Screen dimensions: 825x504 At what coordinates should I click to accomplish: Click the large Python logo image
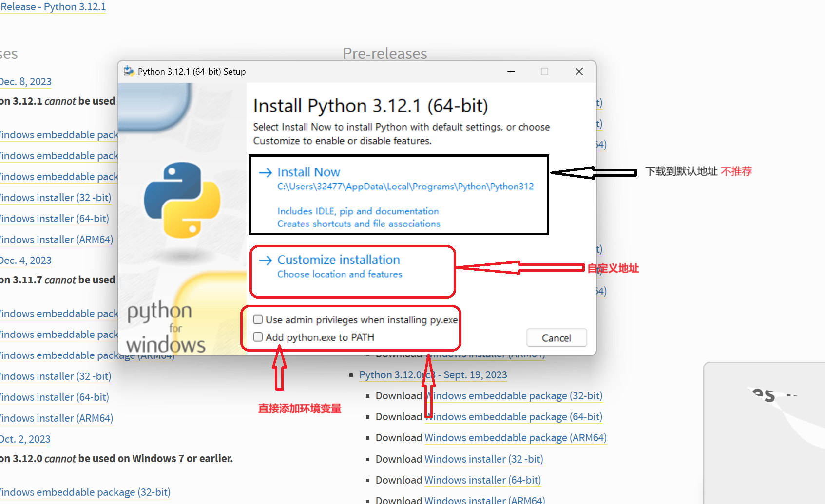182,200
